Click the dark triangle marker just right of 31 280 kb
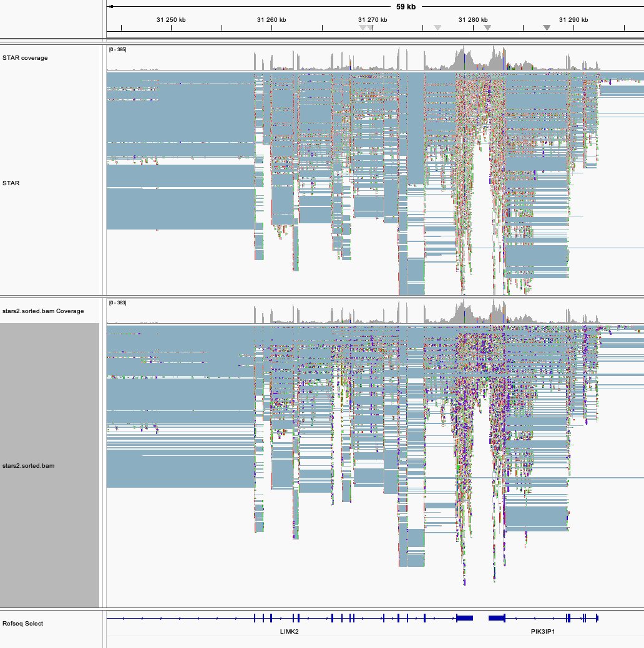The width and height of the screenshot is (644, 648). [487, 27]
